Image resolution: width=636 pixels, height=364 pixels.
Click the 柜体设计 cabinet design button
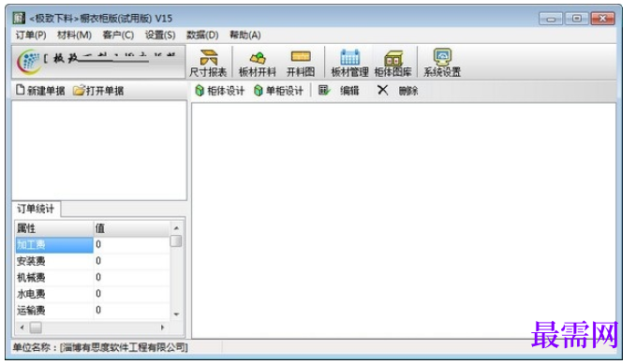coord(220,91)
